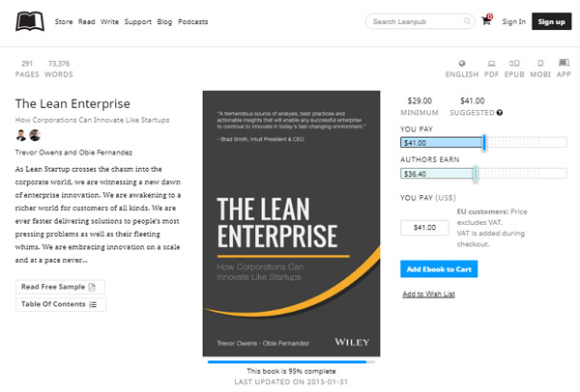Click the suggested price help icon
The image size is (580, 392).
500,113
